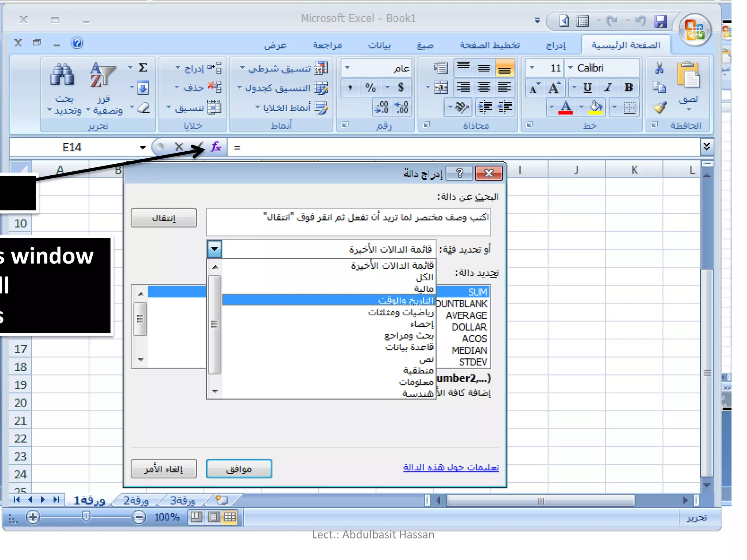Apply the yellow fill color bucket
The height and width of the screenshot is (560, 747).
(596, 108)
